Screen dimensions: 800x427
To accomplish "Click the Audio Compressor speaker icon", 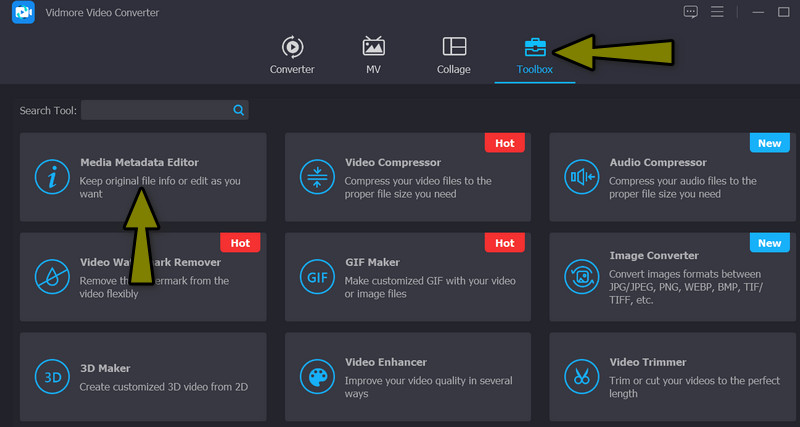I will [581, 176].
